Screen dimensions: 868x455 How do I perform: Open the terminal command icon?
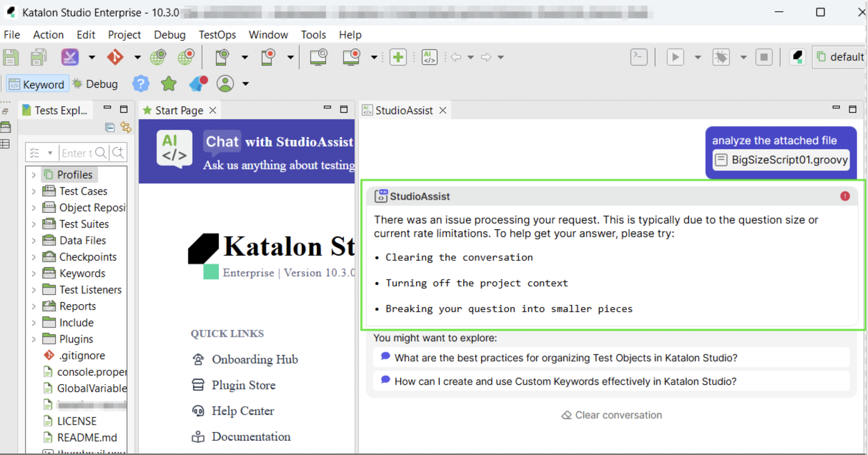click(x=639, y=57)
